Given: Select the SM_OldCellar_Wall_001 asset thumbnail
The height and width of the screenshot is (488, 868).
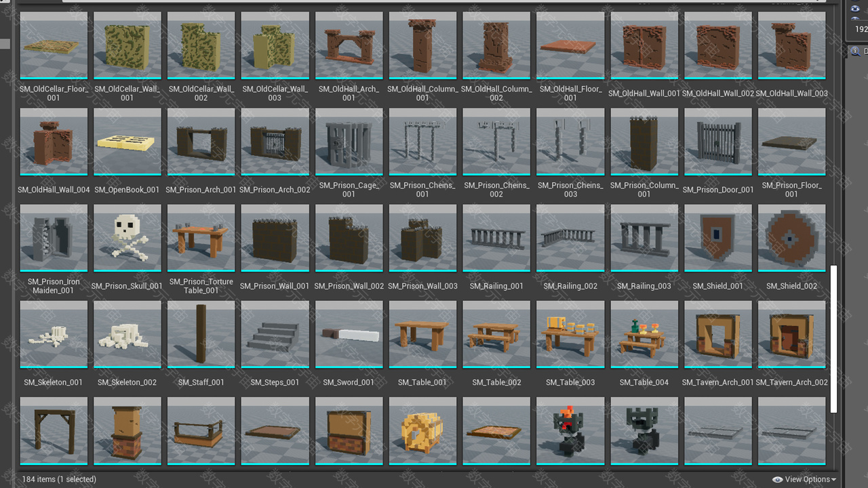Looking at the screenshot, I should point(127,45).
